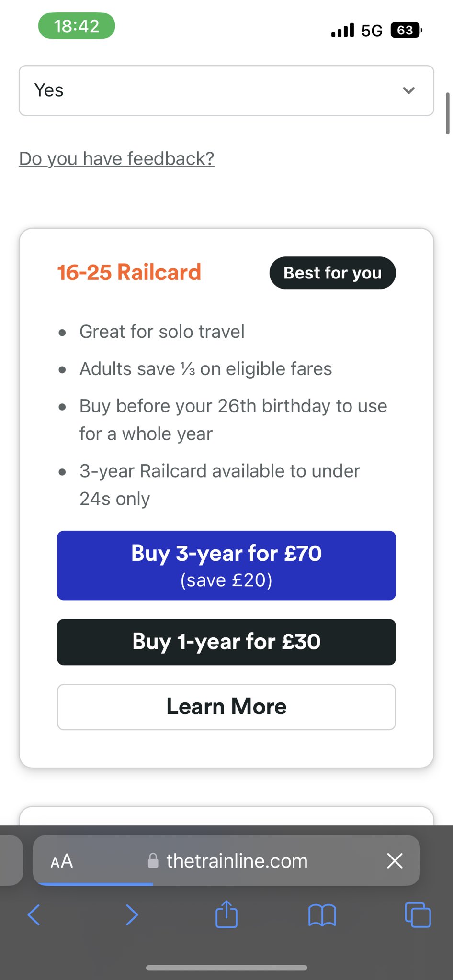Viewport: 453px width, 980px height.
Task: Tap the padlock icon beside the URL
Action: [153, 861]
